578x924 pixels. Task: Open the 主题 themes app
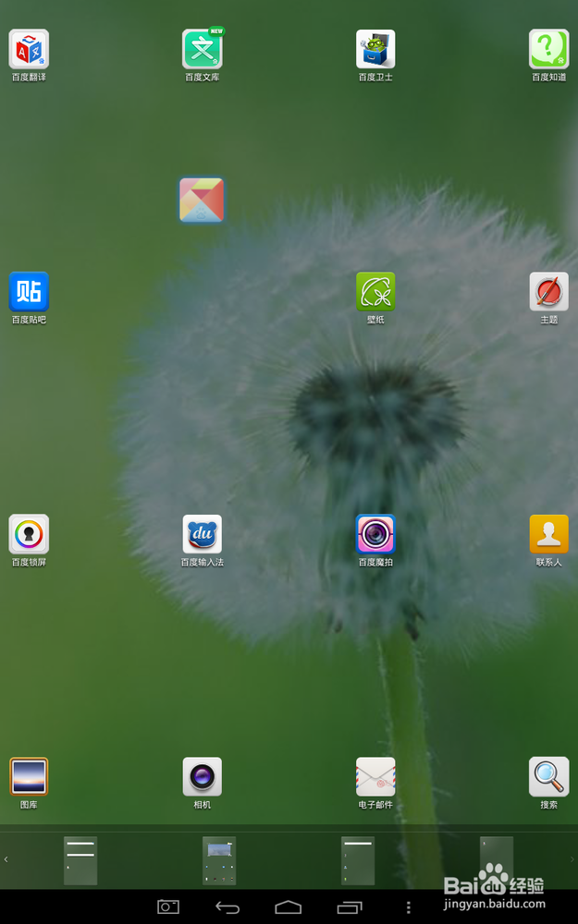[549, 292]
